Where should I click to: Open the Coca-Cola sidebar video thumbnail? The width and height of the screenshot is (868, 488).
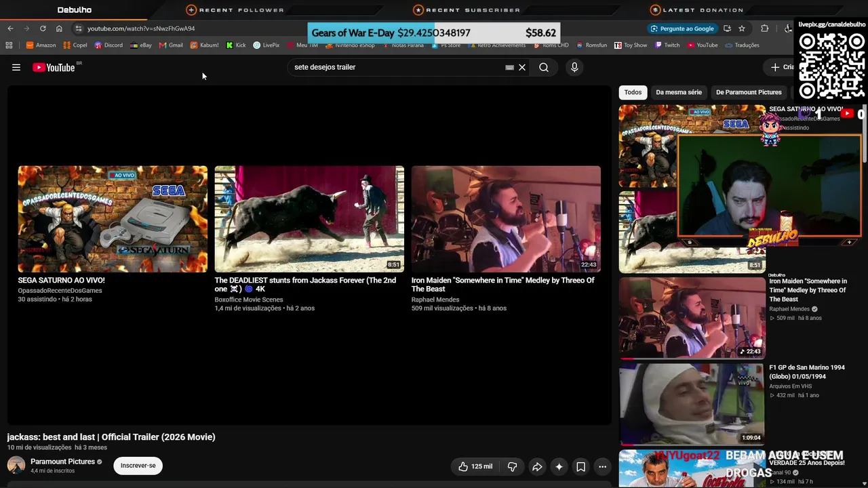[692, 468]
